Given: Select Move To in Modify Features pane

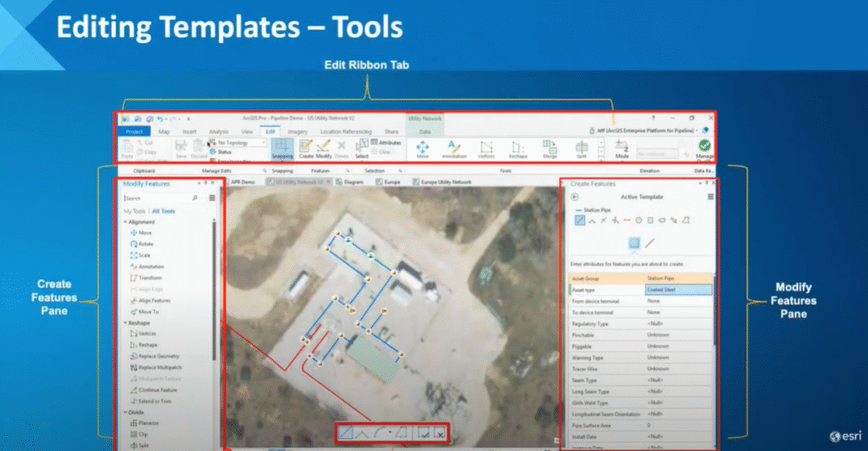Looking at the screenshot, I should coord(144,312).
